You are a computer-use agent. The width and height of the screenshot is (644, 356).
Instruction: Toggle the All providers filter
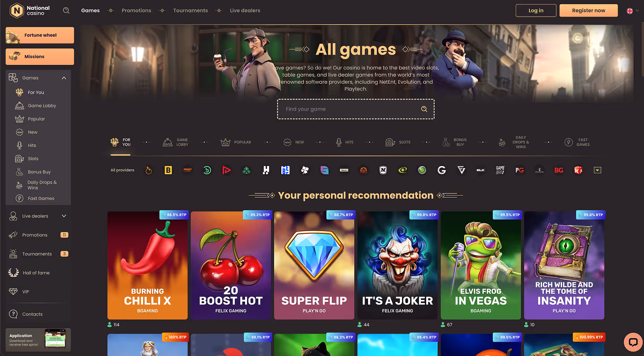coord(122,170)
